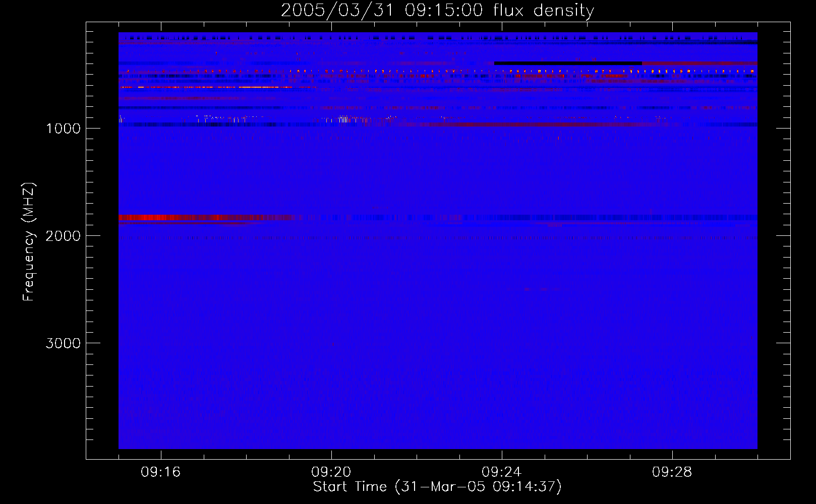Screen dimensions: 816x504
Task: Click the '09:16' time tick label
Action: point(161,472)
